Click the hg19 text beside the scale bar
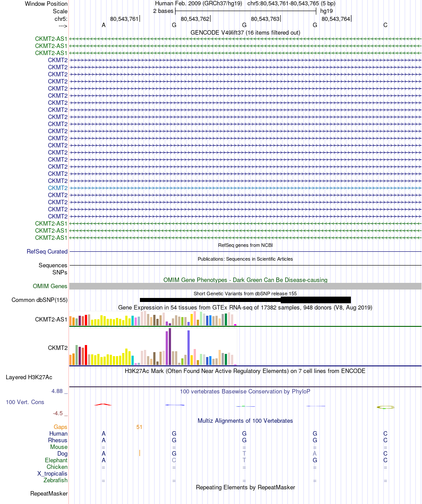Image resolution: width=422 pixels, height=504 pixels. tap(326, 11)
